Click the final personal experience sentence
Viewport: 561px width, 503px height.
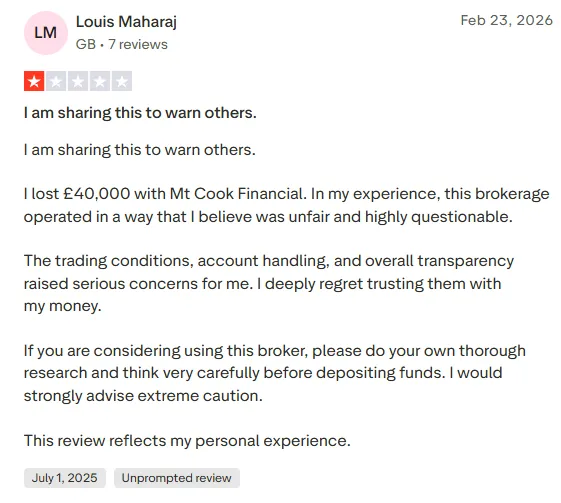tap(187, 441)
